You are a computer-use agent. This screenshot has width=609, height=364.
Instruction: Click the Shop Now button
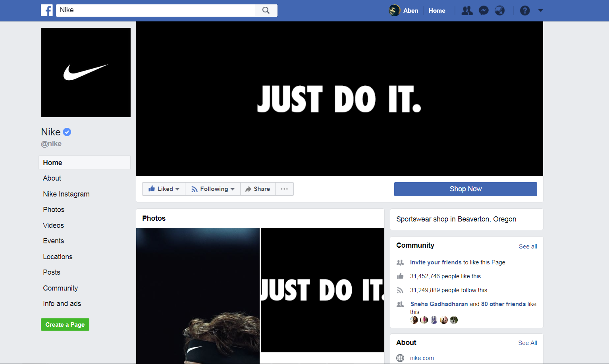tap(465, 189)
